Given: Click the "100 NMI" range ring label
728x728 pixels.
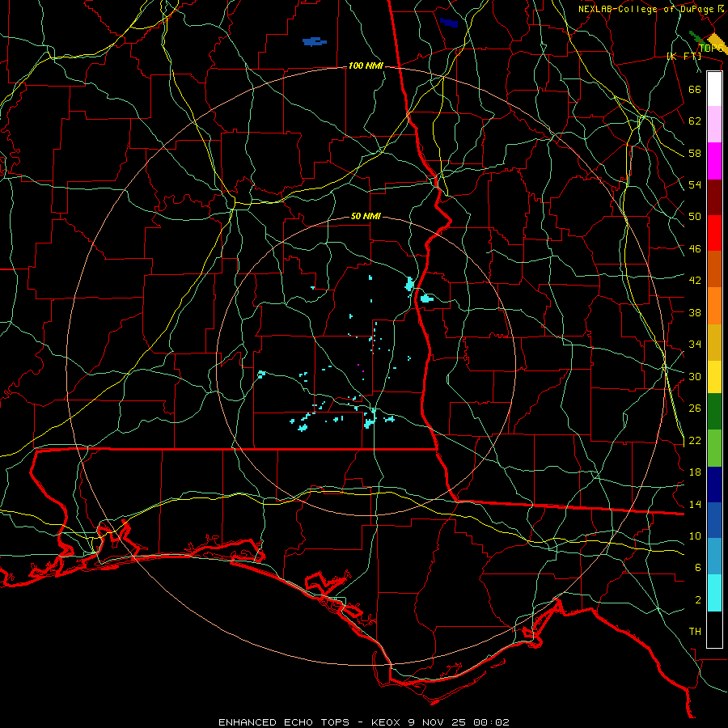Looking at the screenshot, I should 366,66.
